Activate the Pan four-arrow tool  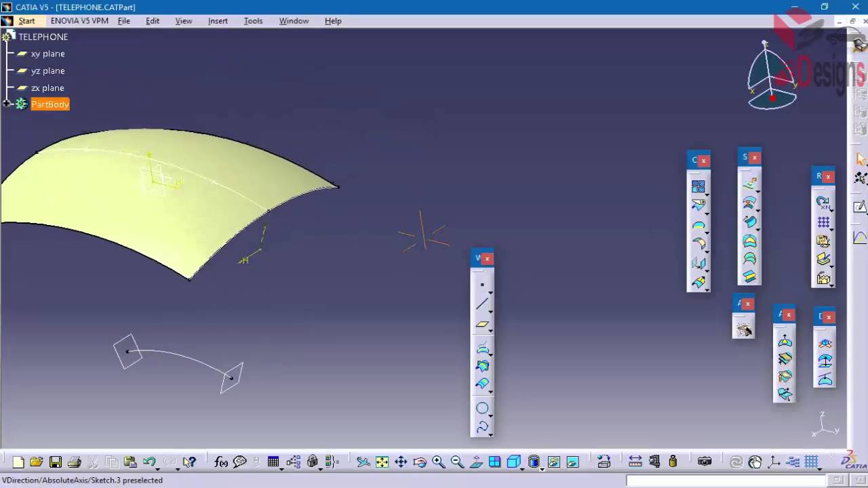401,462
